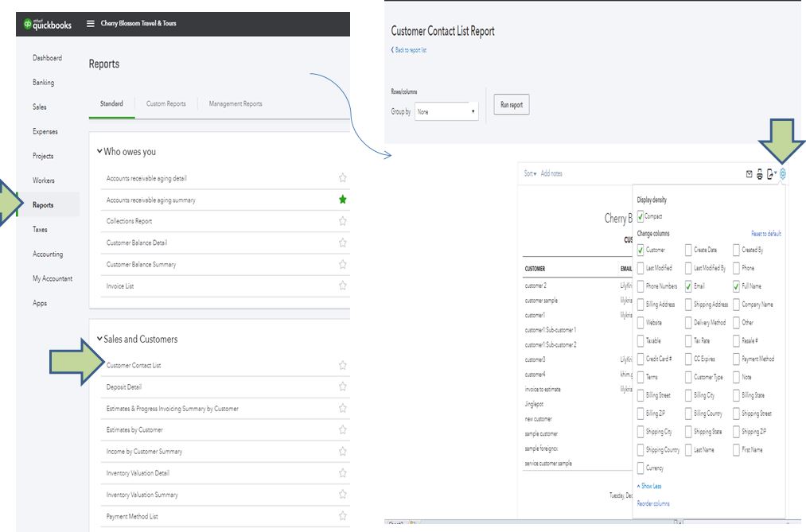This screenshot has height=532, width=806.
Task: Enable the Phone Numbers column checkbox
Action: tap(640, 286)
